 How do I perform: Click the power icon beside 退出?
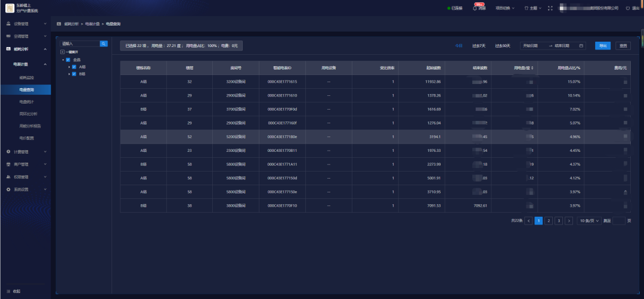627,8
